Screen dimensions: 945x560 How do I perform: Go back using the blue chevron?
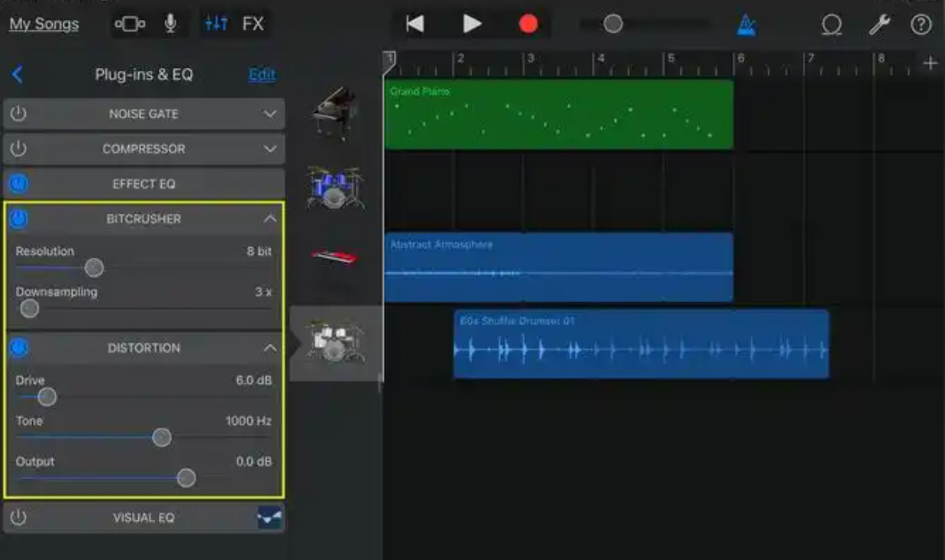pyautogui.click(x=18, y=74)
